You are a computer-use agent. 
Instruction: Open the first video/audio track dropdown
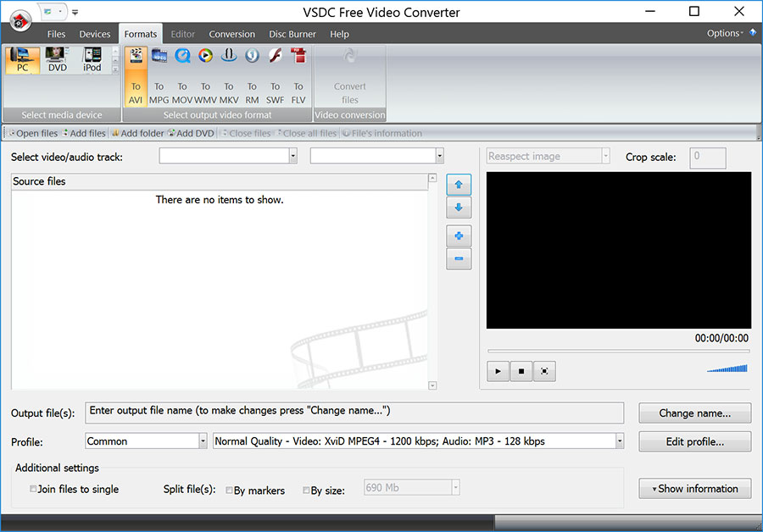pyautogui.click(x=293, y=156)
